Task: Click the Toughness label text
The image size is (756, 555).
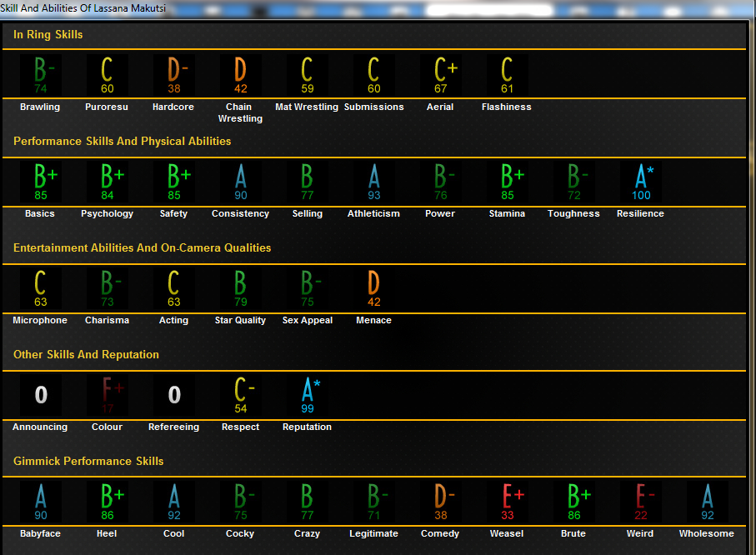Action: click(573, 213)
